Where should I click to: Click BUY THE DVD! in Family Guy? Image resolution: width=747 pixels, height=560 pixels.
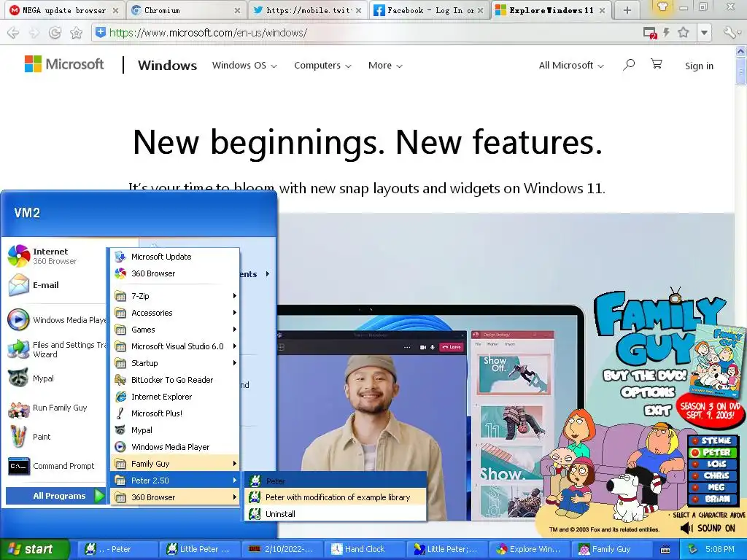point(645,376)
